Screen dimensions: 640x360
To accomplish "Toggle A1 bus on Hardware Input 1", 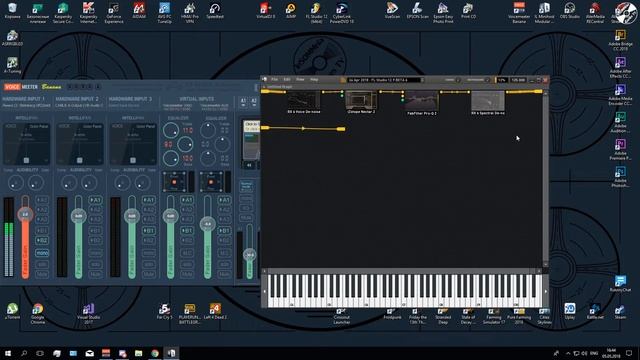I will pyautogui.click(x=42, y=200).
